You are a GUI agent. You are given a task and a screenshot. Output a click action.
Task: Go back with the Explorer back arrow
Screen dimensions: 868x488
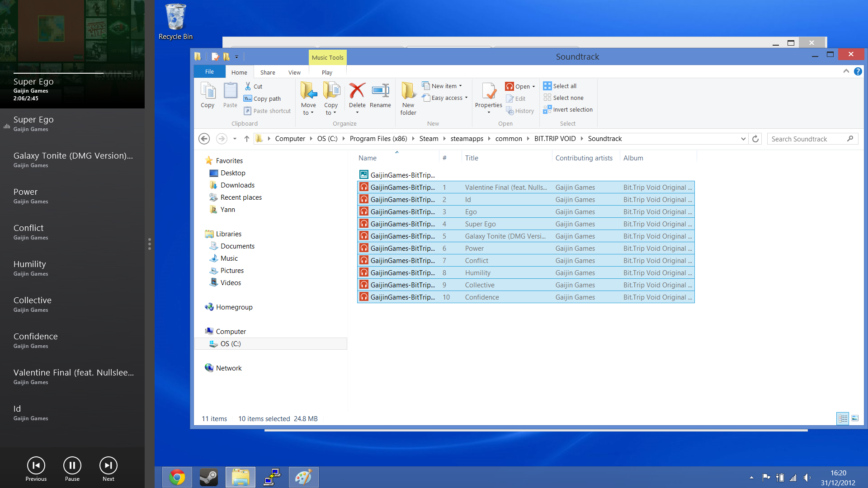tap(204, 139)
